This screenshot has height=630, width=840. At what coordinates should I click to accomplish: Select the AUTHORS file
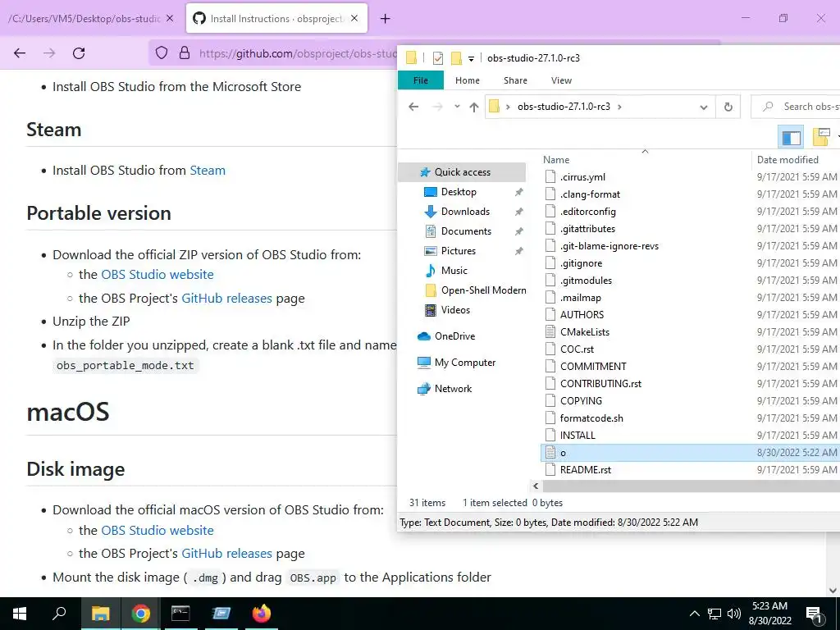[x=582, y=314]
